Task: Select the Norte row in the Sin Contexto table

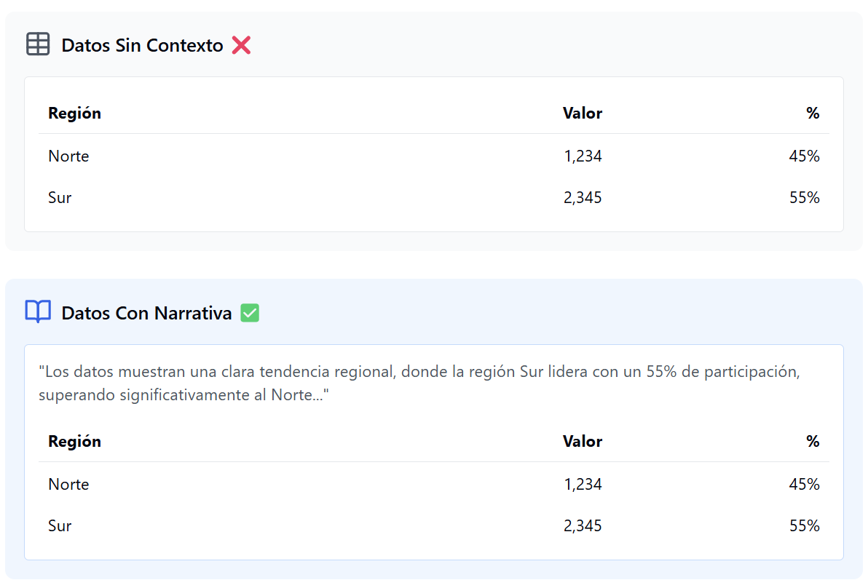Action: pos(68,156)
